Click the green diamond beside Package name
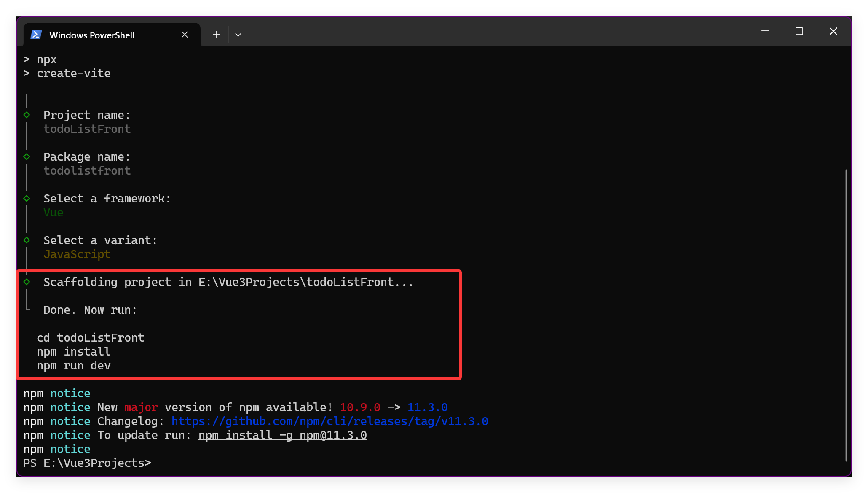The width and height of the screenshot is (868, 493). pyautogui.click(x=27, y=156)
